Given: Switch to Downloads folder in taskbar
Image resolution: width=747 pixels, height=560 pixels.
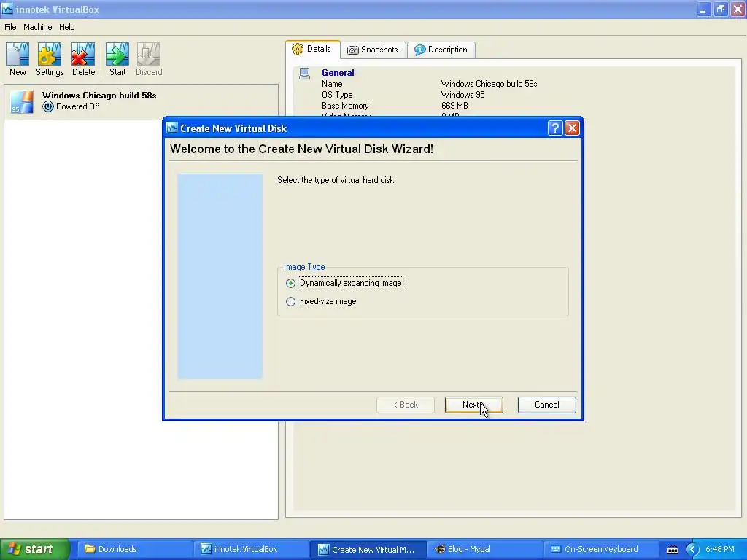Looking at the screenshot, I should point(135,550).
